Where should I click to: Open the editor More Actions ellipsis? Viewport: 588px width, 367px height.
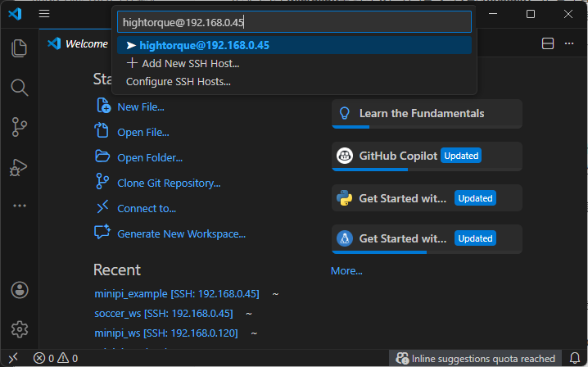[569, 43]
